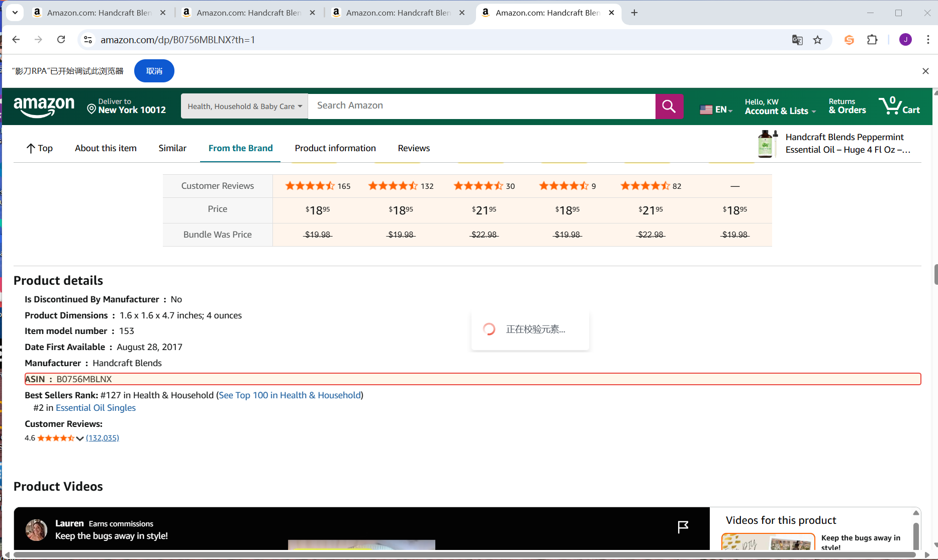Click the ASIN B0756MBLNX value
The image size is (938, 560).
pos(84,379)
